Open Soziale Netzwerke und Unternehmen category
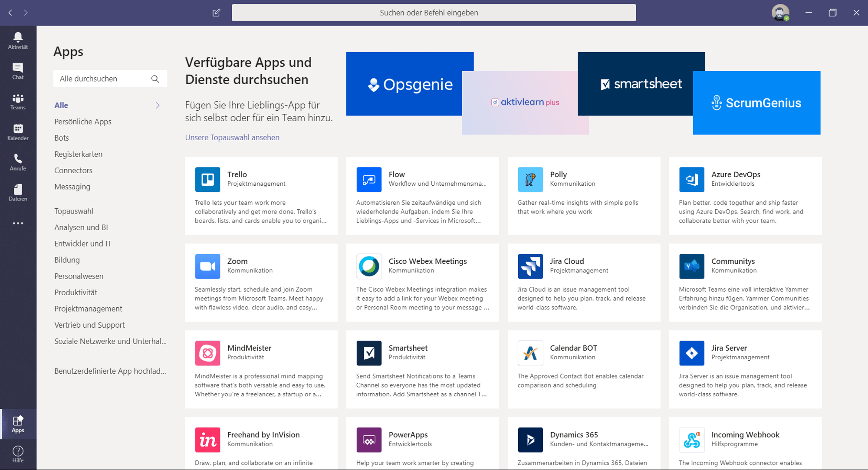The width and height of the screenshot is (868, 470). tap(110, 341)
